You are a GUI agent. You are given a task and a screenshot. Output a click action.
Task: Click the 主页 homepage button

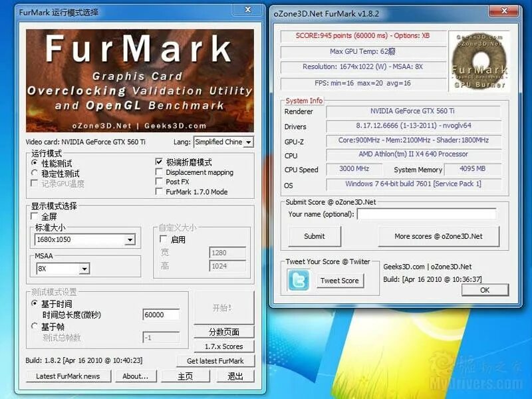tap(186, 376)
